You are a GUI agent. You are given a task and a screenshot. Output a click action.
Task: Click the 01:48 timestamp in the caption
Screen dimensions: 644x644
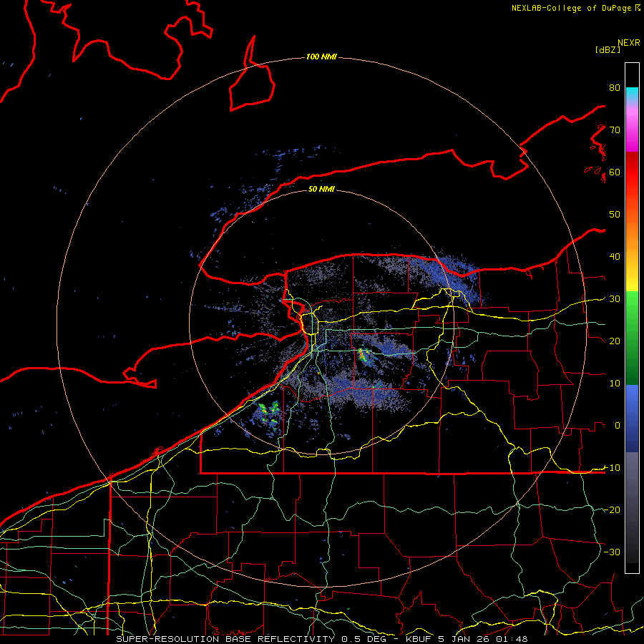click(513, 639)
